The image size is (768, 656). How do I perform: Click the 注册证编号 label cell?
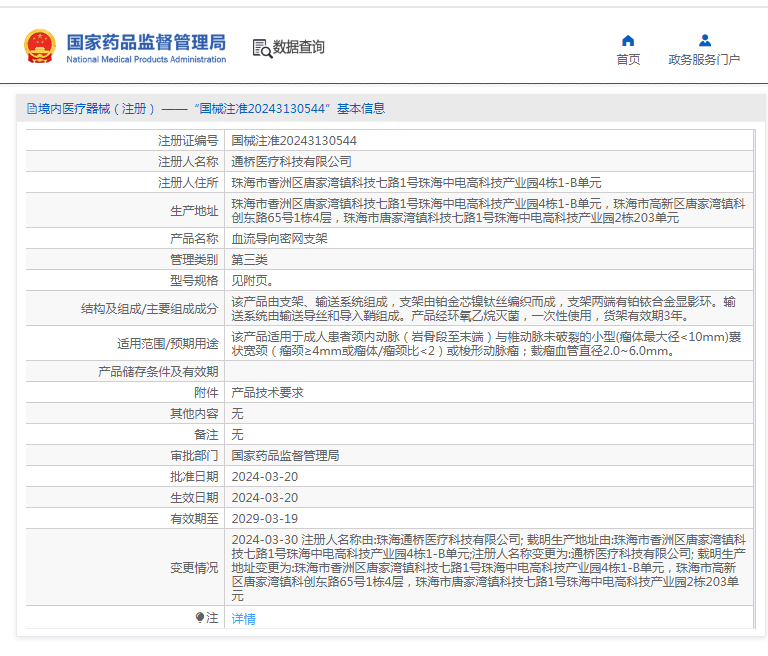tap(188, 141)
